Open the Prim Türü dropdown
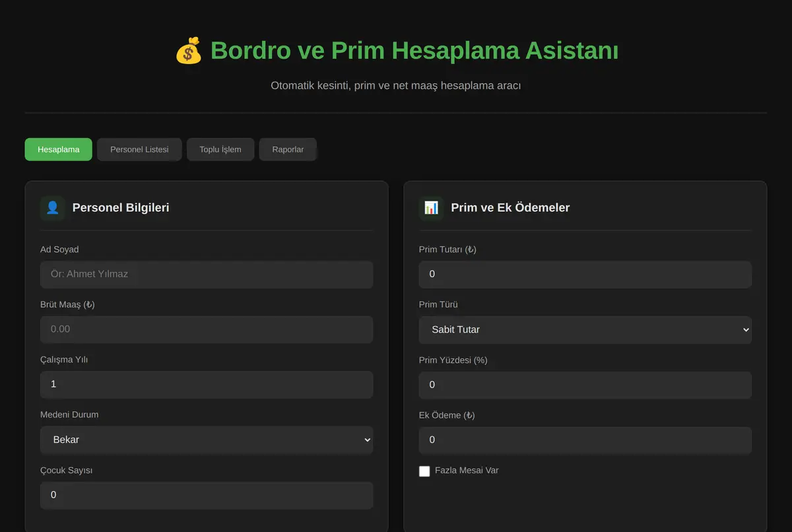Screen dimensions: 792x532 point(585,329)
